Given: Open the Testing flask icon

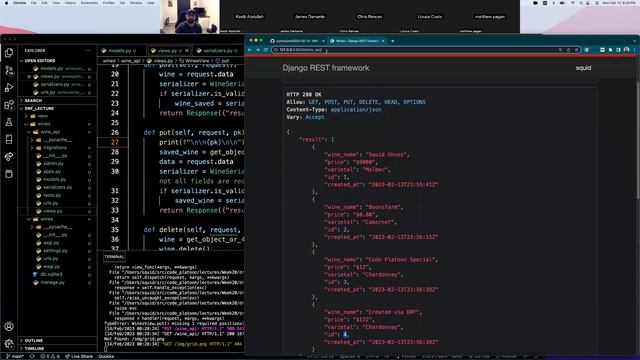Looking at the screenshot, I should point(9,122).
